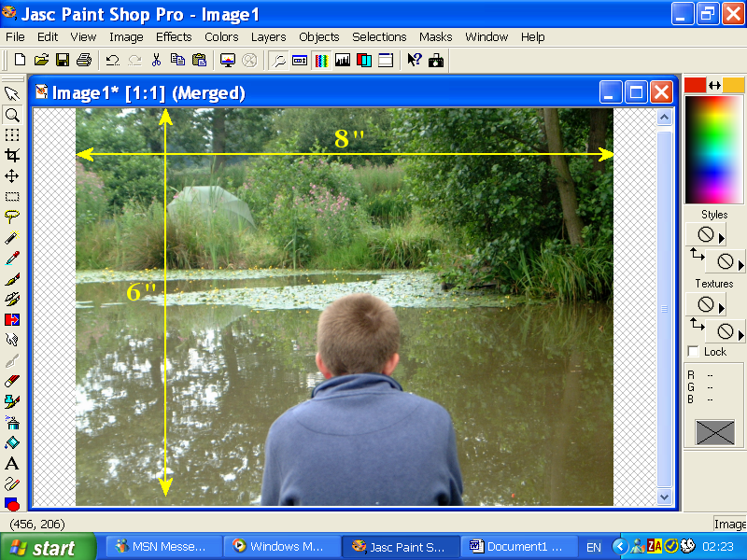Select the Freehand lasso tool
This screenshot has width=747, height=560.
pos(12,217)
